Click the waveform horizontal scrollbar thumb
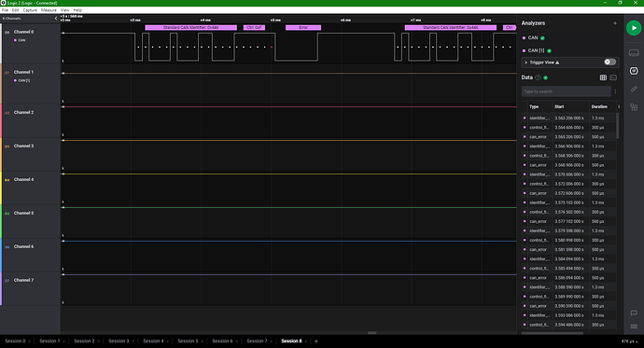Viewport: 644px width, 348px height. pos(371,333)
